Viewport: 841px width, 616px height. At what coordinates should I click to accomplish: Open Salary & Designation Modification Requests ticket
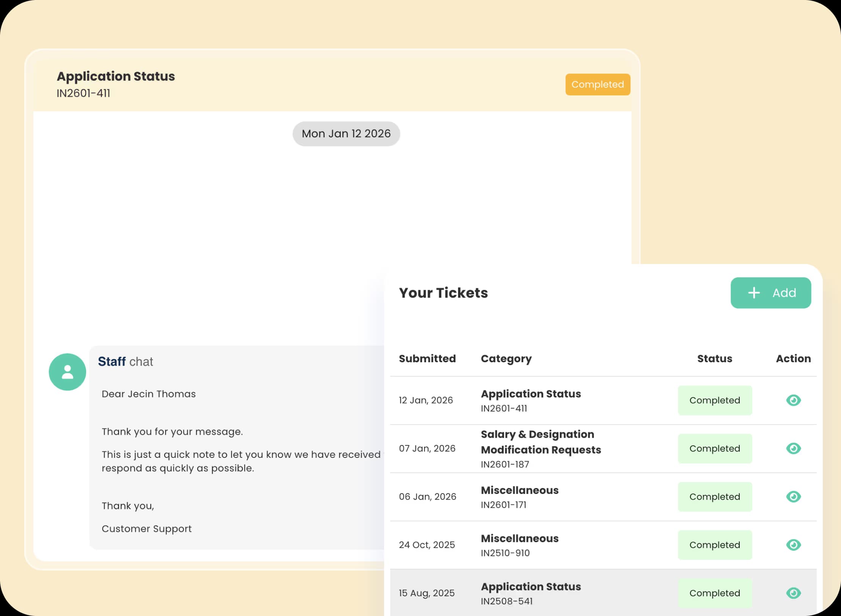pos(540,442)
